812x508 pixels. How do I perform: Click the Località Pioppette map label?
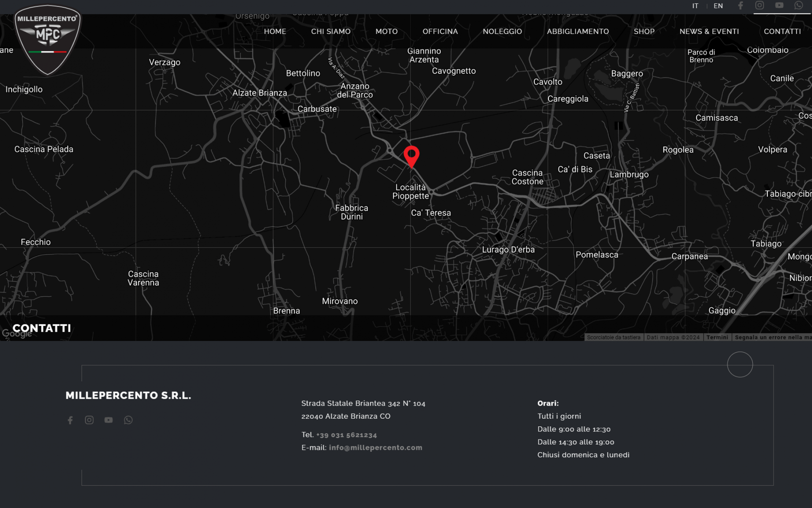(x=410, y=192)
